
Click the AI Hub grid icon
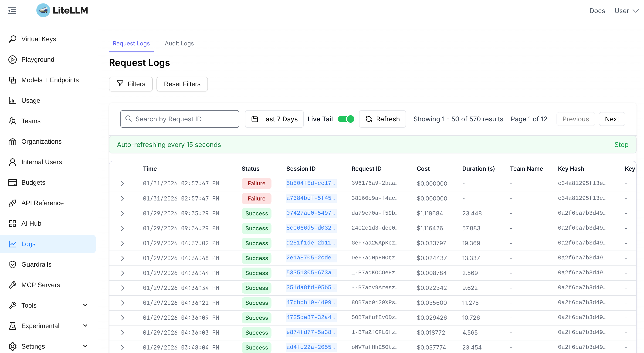13,224
